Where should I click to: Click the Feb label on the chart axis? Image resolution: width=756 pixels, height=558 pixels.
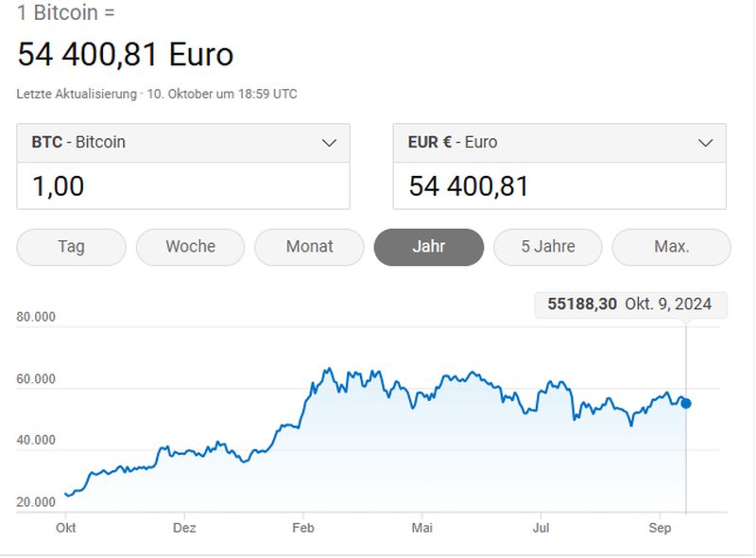(x=302, y=528)
